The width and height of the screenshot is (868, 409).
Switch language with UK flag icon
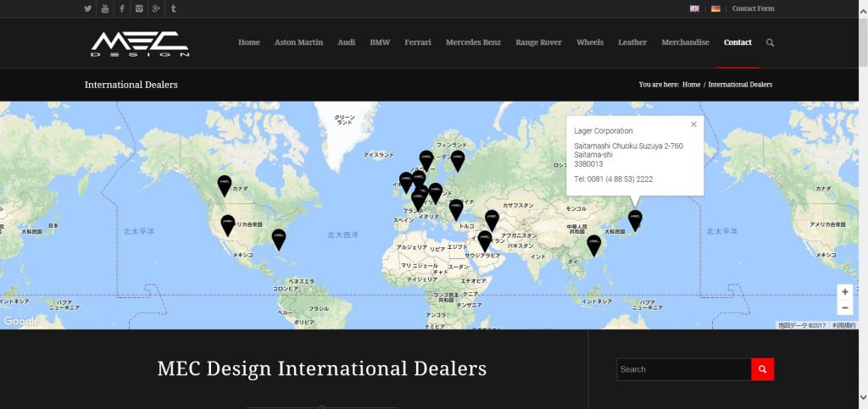[694, 8]
